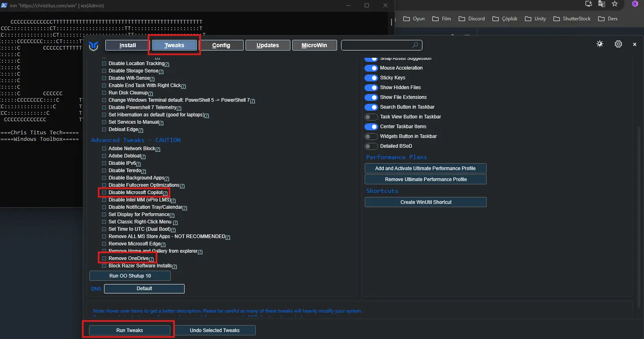Click the Run Tweaks button

point(130,330)
